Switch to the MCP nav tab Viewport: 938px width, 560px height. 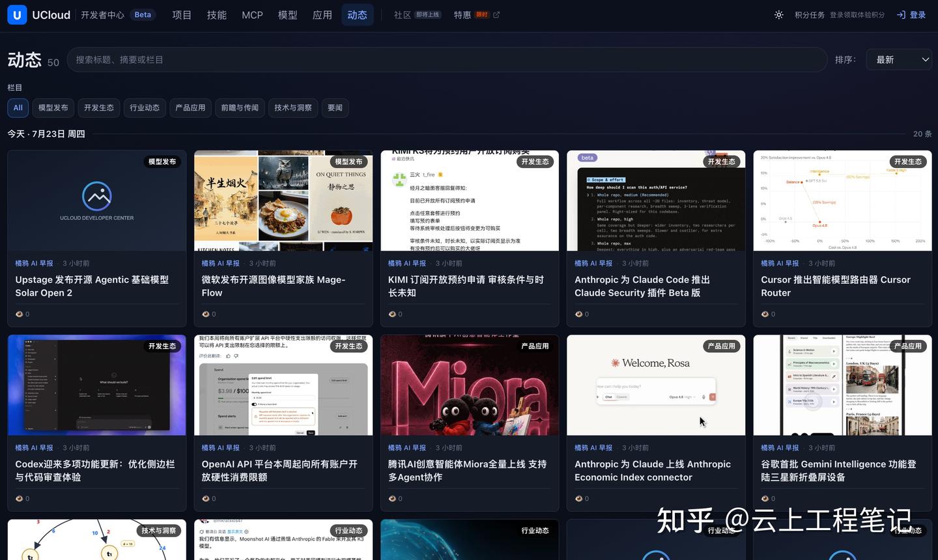click(252, 15)
